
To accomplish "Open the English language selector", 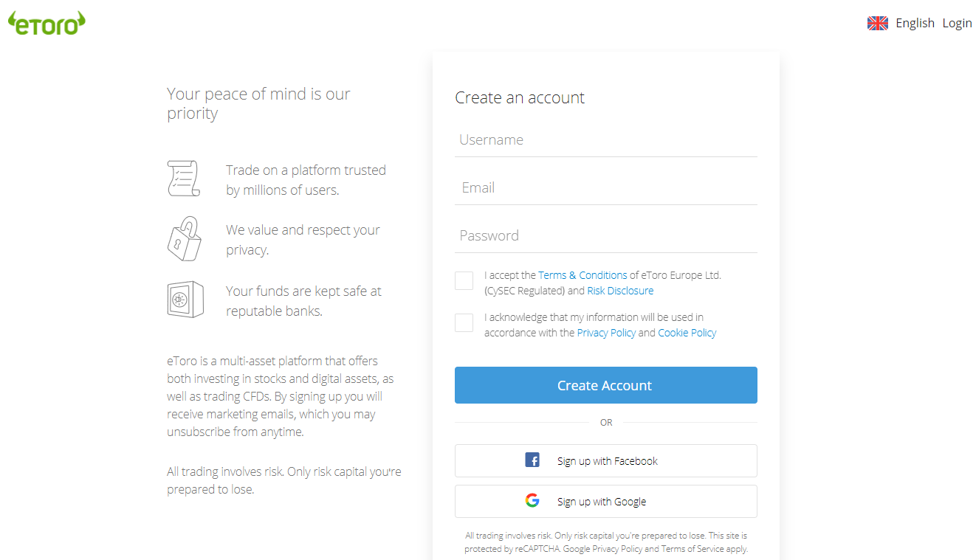I will point(915,24).
